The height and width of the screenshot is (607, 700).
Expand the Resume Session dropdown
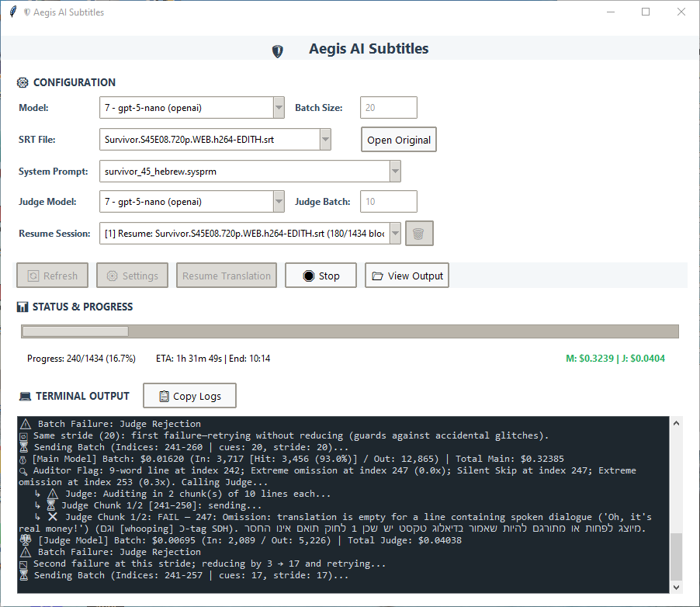coord(395,234)
